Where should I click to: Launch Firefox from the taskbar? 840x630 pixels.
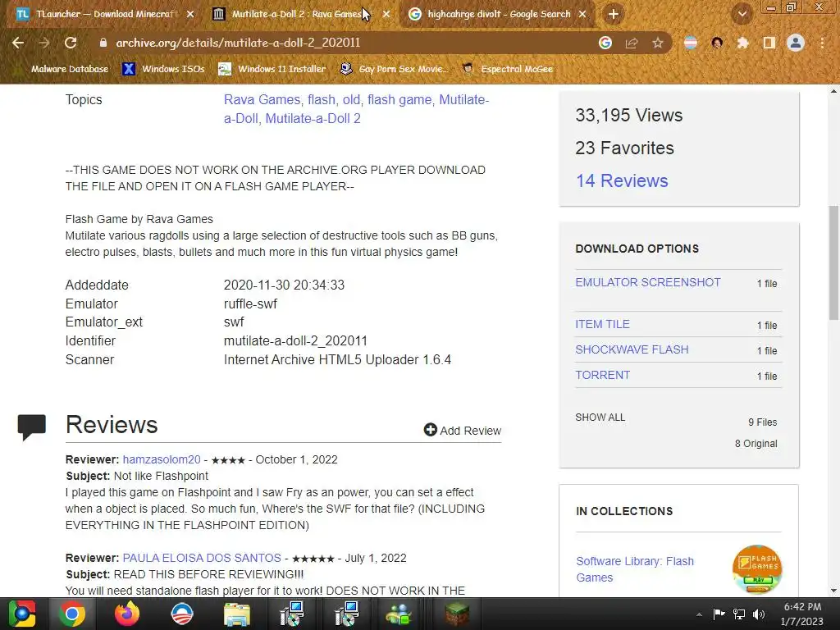pyautogui.click(x=127, y=614)
